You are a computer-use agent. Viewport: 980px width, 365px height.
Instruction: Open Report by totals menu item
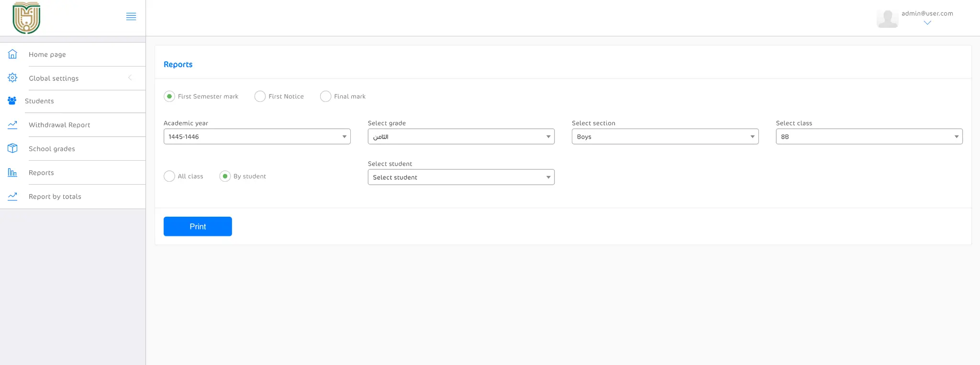pyautogui.click(x=55, y=197)
